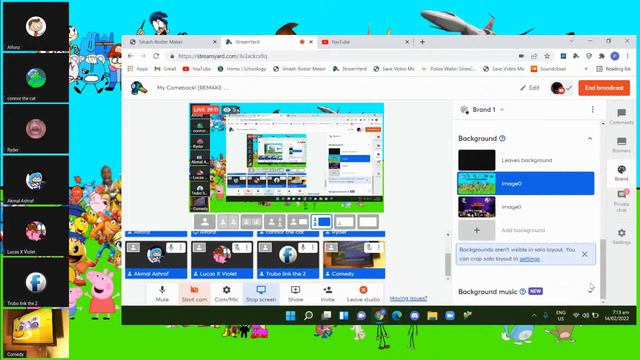Image resolution: width=640 pixels, height=360 pixels.
Task: Add Comedy to stream icon
Action: [x=331, y=247]
